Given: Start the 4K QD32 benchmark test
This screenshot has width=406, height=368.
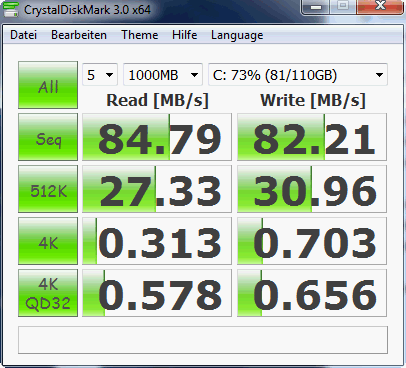Looking at the screenshot, I should [48, 293].
